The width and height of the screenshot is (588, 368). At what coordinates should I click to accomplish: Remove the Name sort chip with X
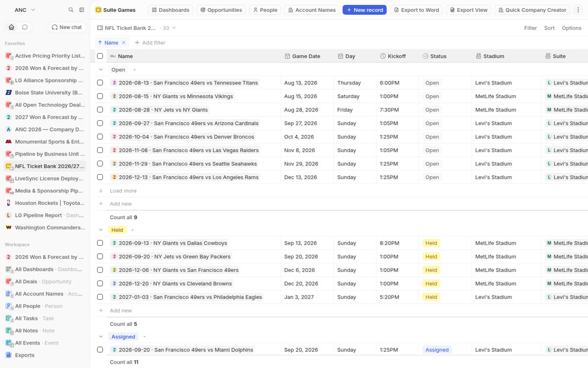pos(124,43)
